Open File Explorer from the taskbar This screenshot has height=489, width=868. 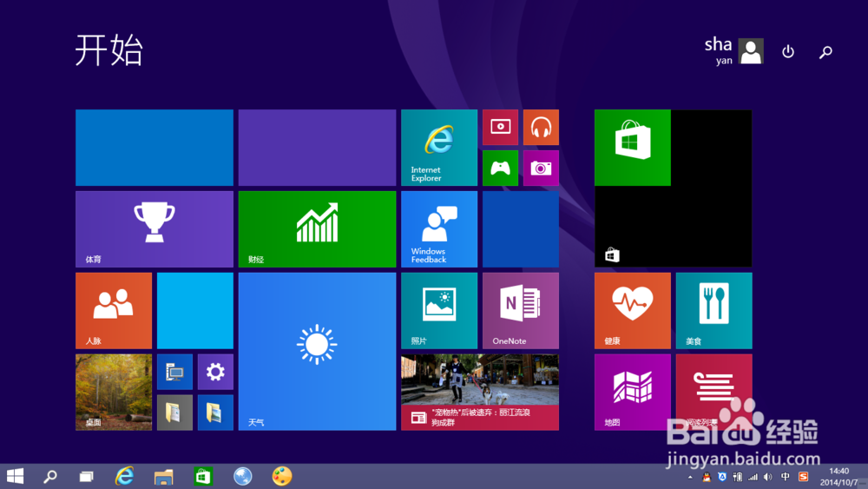(164, 476)
